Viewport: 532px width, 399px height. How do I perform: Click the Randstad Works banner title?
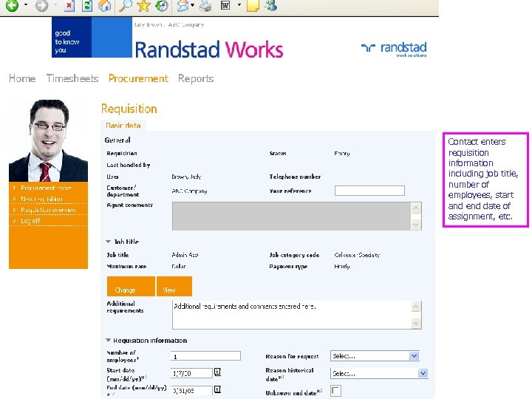[208, 50]
